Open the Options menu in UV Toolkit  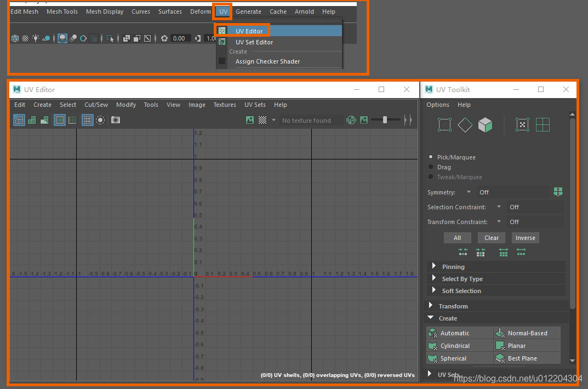point(438,105)
